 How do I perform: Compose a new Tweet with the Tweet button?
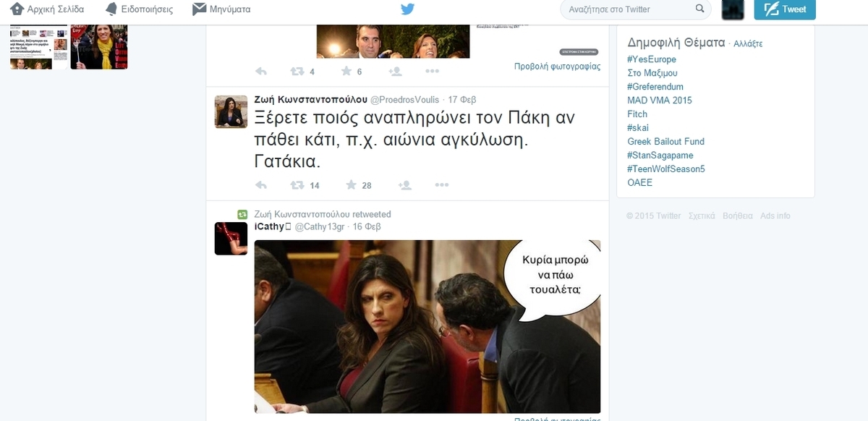tap(785, 9)
